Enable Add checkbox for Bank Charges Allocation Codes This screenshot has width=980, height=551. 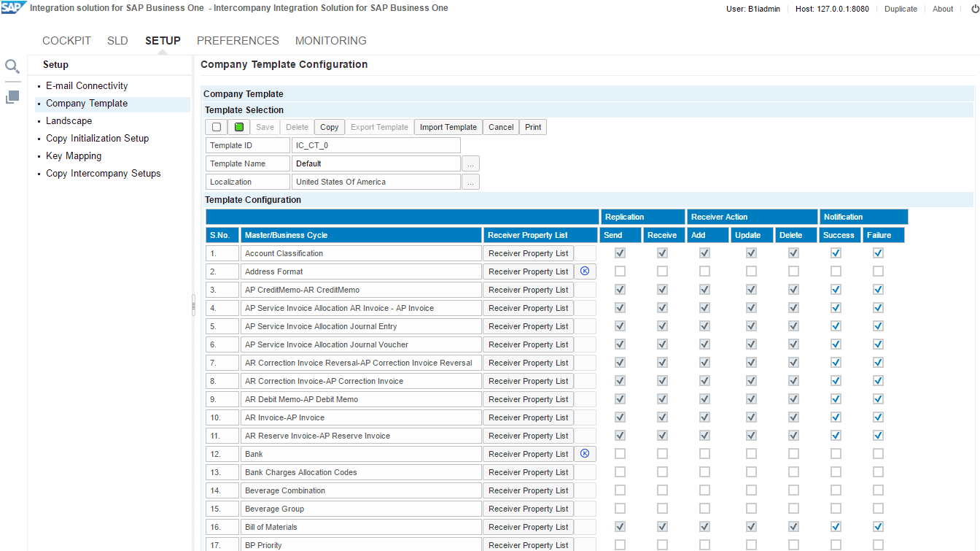coord(705,472)
